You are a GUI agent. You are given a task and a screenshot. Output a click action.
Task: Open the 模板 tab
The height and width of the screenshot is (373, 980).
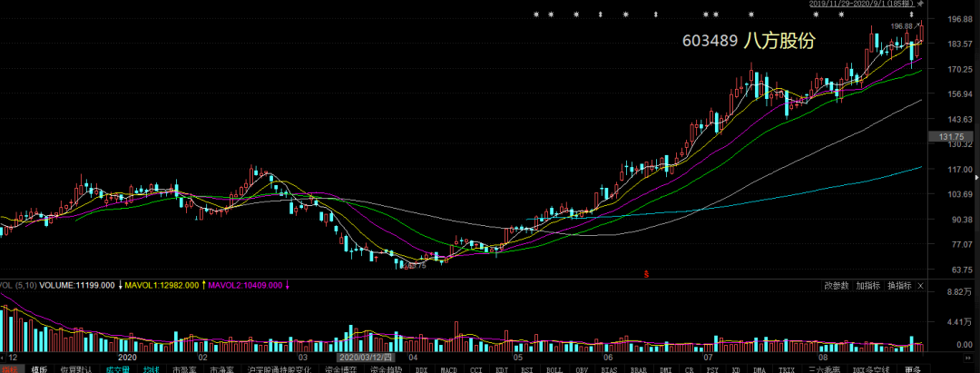point(39,369)
